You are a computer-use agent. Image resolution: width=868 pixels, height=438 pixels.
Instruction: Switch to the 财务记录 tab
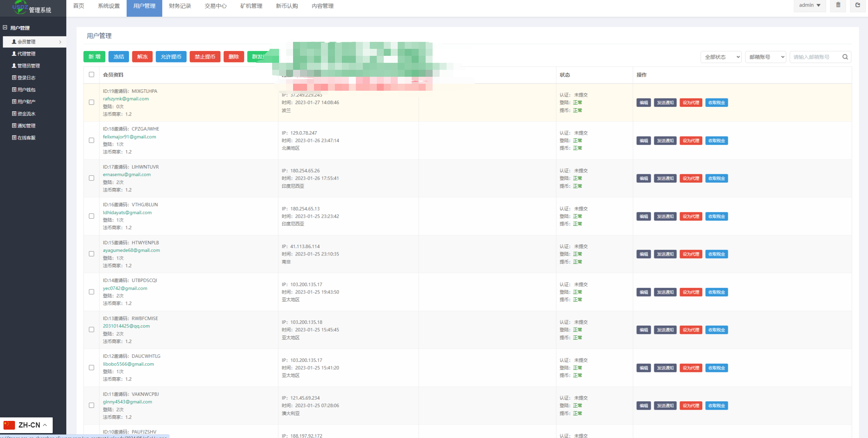[180, 6]
